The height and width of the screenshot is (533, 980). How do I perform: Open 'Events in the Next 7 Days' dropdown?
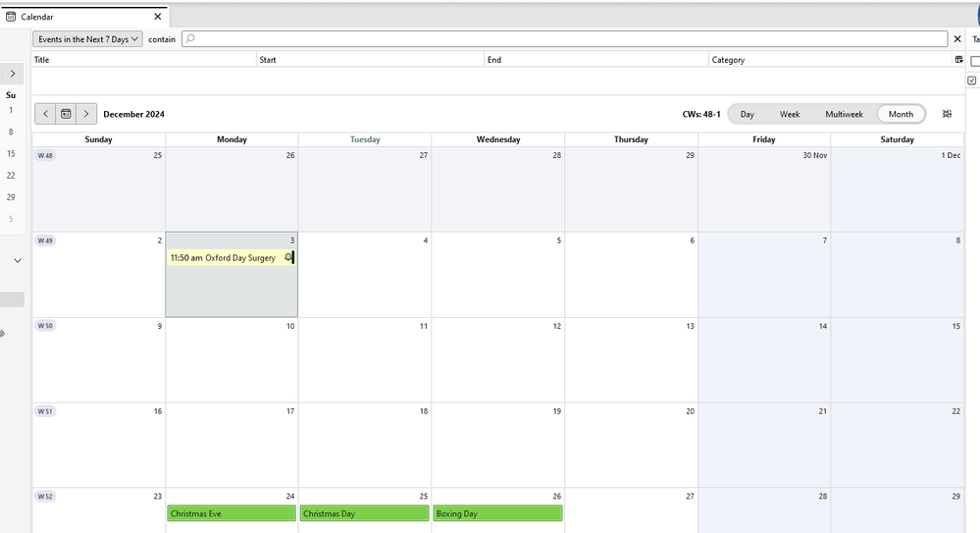[x=88, y=39]
